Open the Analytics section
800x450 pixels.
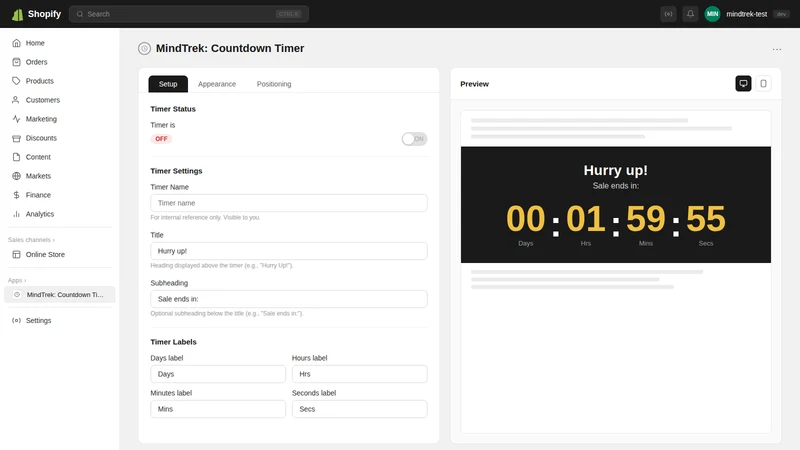40,214
